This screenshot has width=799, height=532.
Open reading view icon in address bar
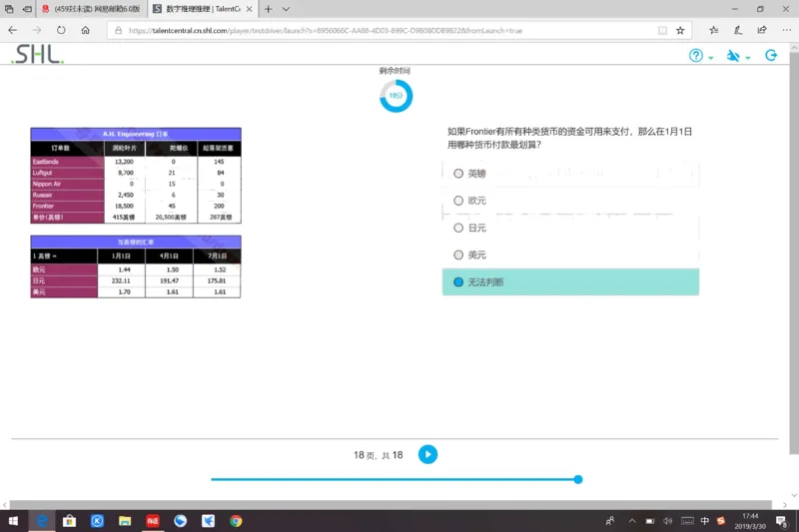(662, 31)
